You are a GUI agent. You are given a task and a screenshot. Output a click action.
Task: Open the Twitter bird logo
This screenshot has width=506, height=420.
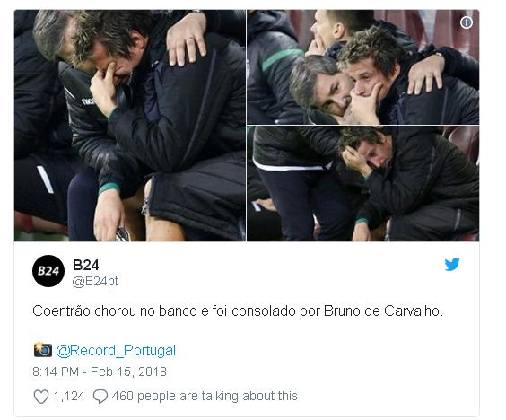coord(452,265)
